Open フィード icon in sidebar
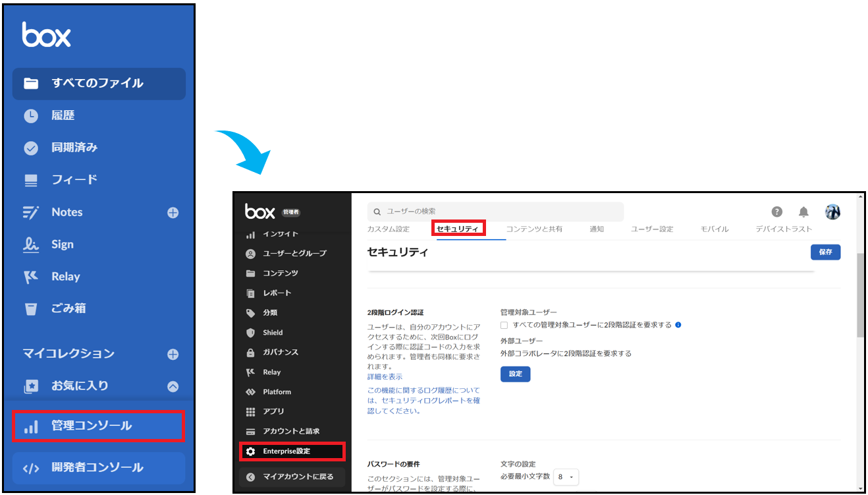The width and height of the screenshot is (868, 495). tap(31, 180)
